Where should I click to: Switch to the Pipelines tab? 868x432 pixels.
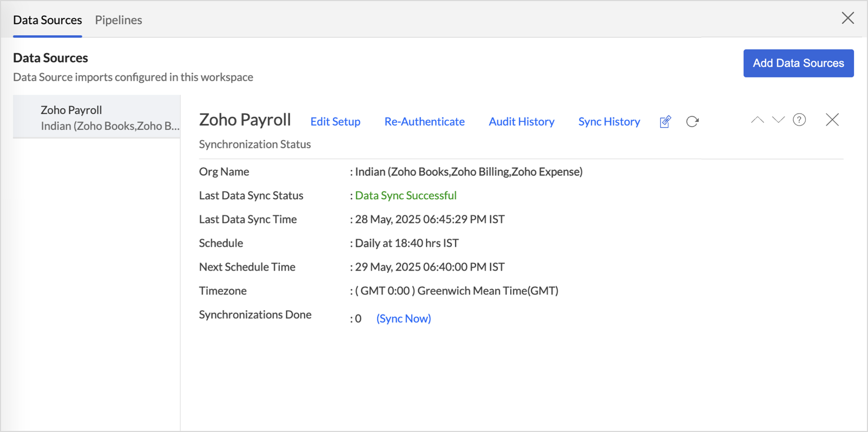(119, 20)
